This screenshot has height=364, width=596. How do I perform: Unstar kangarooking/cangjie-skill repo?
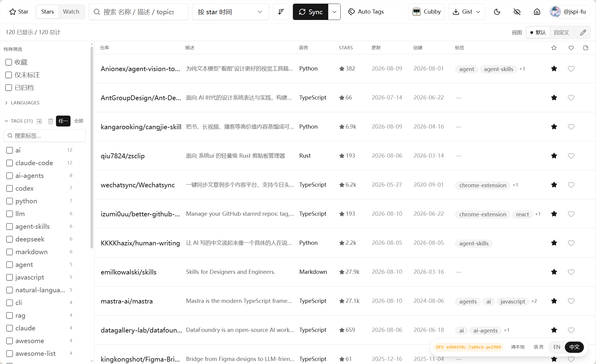coord(554,127)
